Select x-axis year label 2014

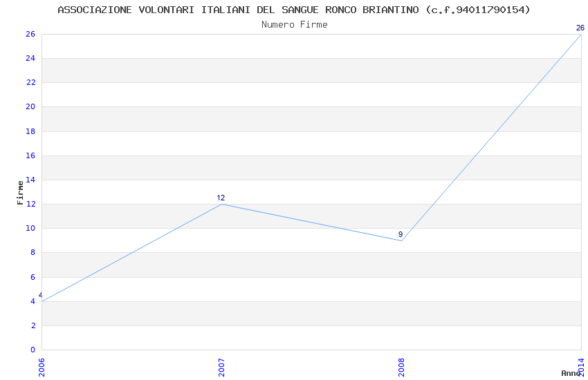tap(582, 368)
